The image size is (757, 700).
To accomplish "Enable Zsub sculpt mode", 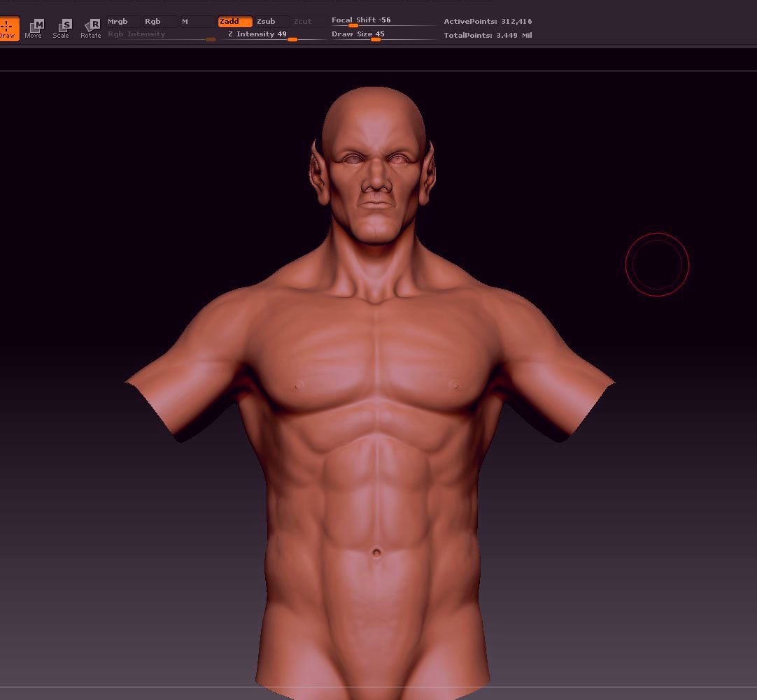I will pyautogui.click(x=271, y=21).
